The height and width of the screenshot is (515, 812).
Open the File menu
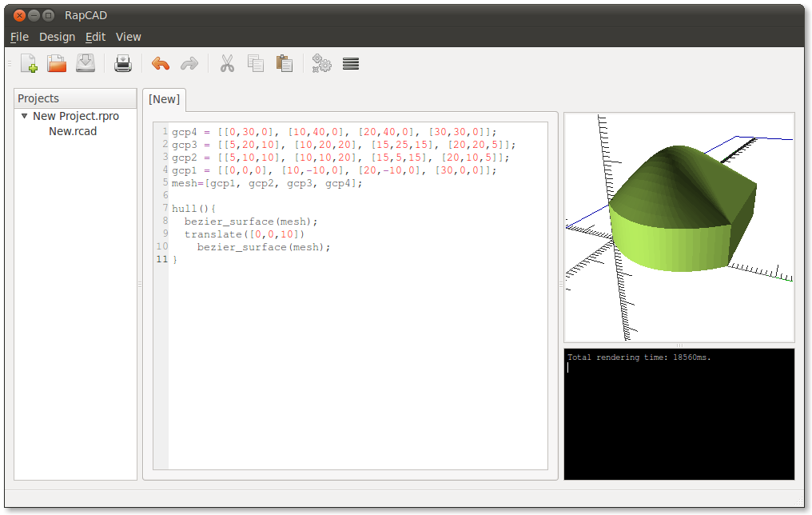click(x=19, y=37)
